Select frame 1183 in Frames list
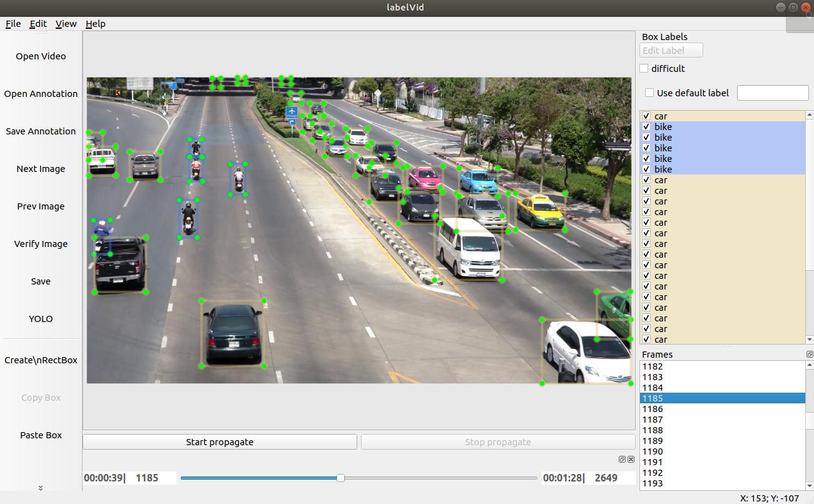Viewport: 814px width, 504px height. [x=722, y=377]
